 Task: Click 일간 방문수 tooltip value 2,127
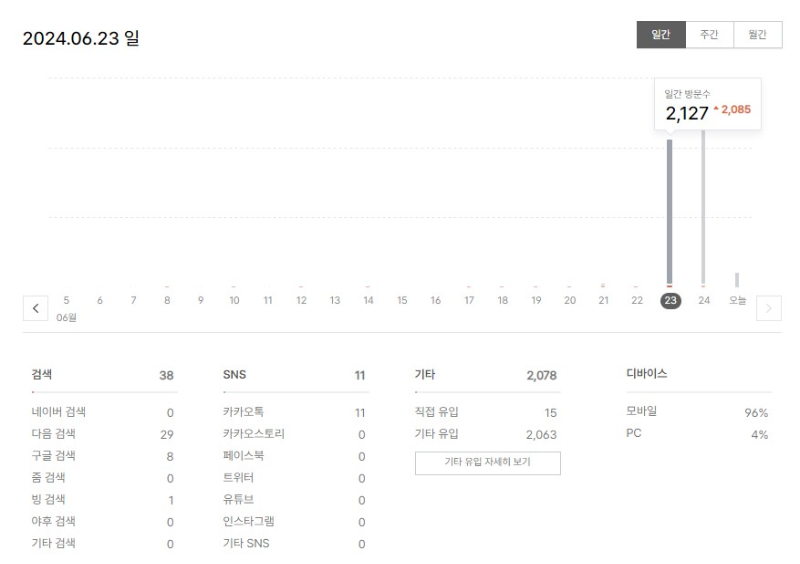coord(687,113)
